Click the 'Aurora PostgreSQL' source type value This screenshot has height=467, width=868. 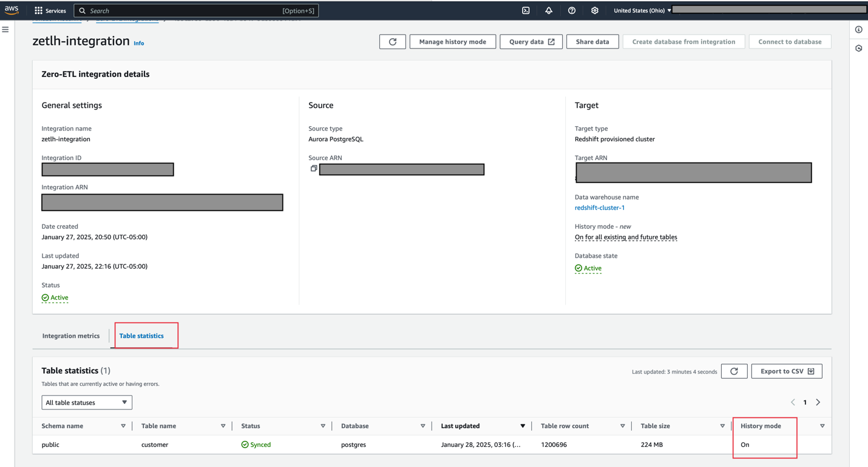[336, 139]
